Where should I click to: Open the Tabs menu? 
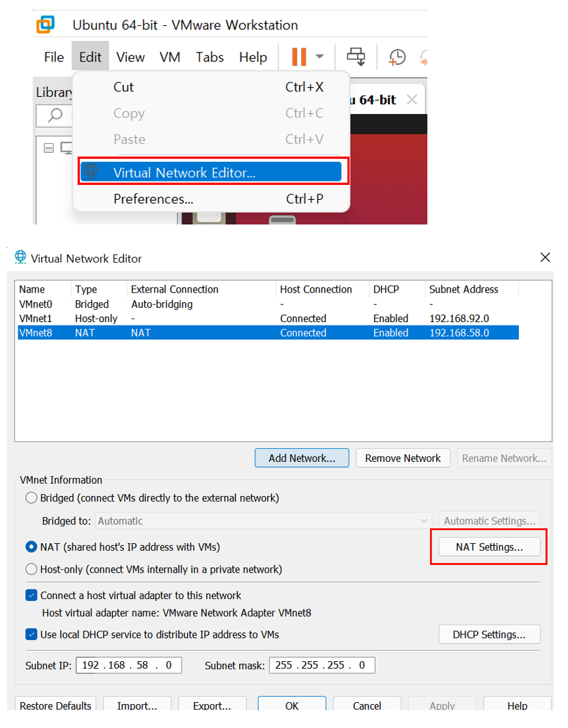coord(210,57)
